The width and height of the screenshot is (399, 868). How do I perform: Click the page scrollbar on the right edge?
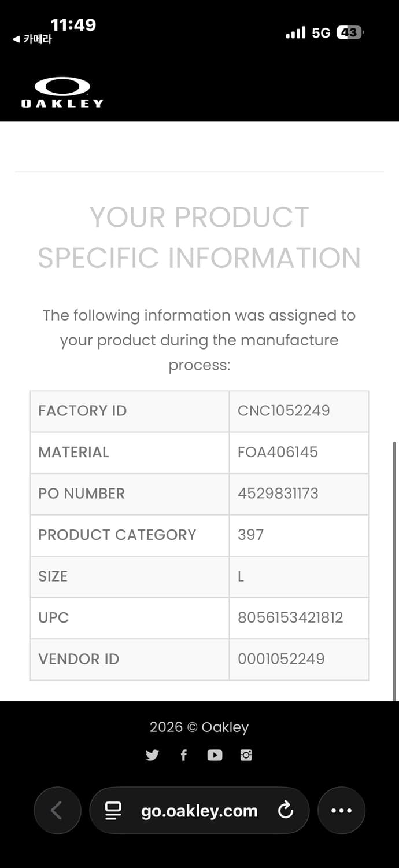(395, 570)
